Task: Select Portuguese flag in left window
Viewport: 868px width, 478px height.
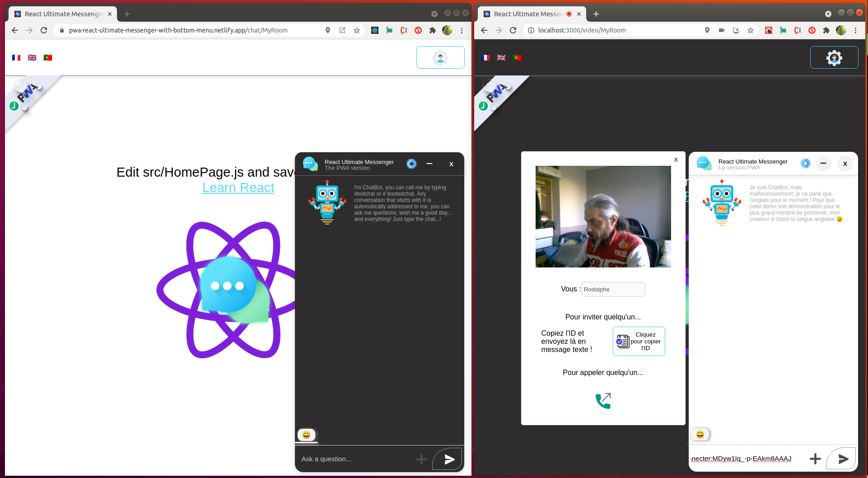Action: tap(48, 57)
